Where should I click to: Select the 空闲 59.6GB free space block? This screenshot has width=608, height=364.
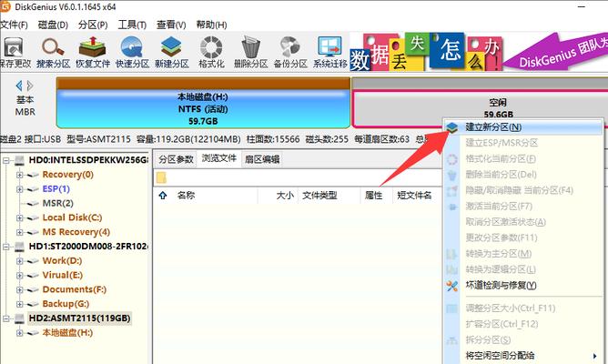481,103
